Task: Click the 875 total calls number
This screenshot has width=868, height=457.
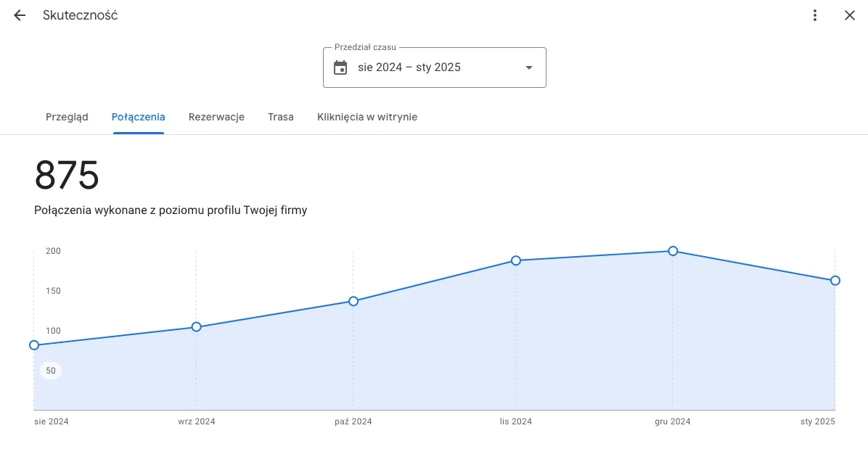Action: (67, 176)
